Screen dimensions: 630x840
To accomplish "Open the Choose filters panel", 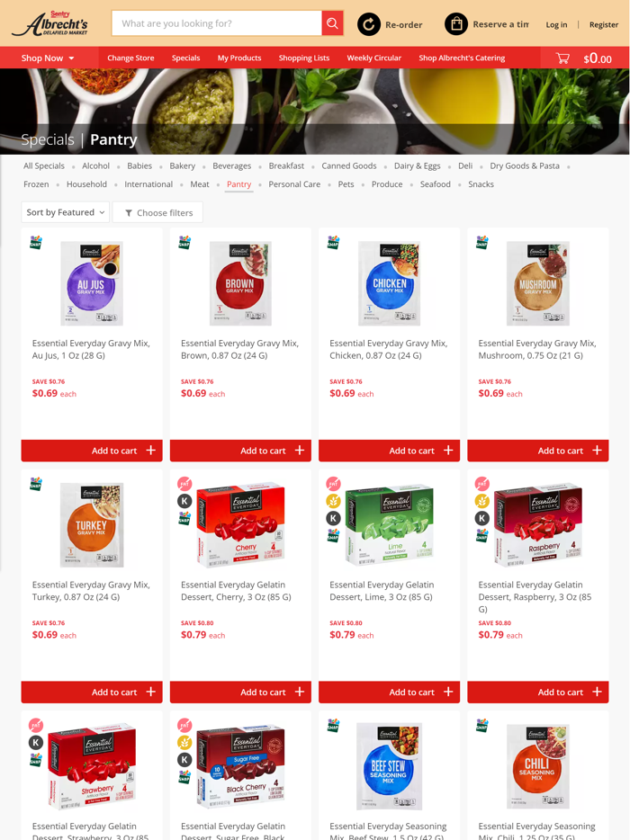I will [x=157, y=212].
